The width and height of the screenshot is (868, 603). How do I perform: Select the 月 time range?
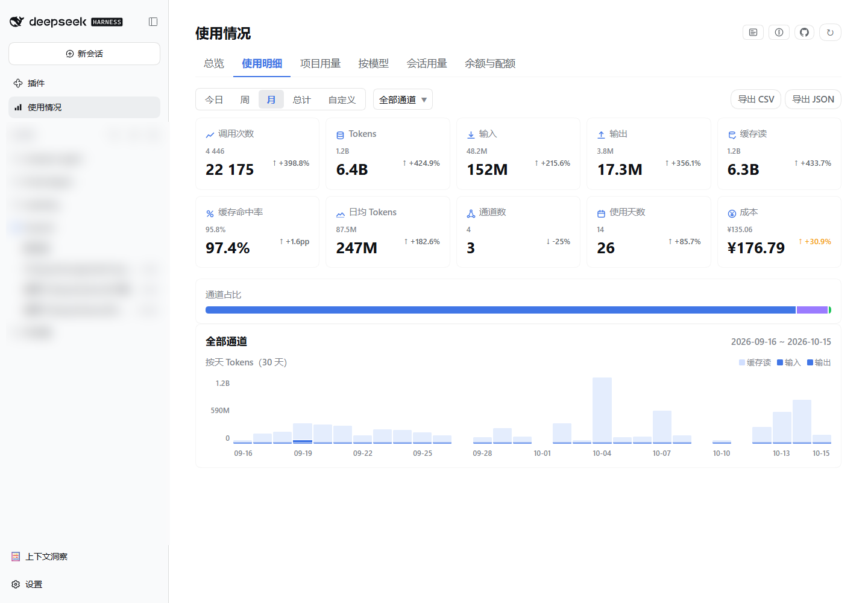(x=271, y=99)
